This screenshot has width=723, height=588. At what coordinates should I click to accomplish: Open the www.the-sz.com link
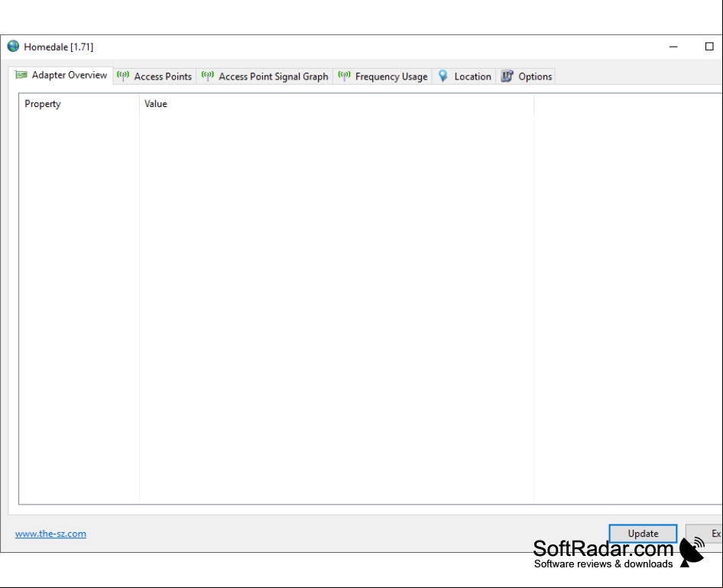point(50,534)
